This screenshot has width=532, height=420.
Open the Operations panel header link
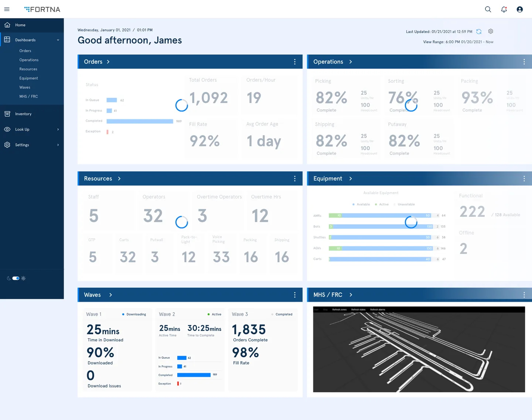(328, 62)
